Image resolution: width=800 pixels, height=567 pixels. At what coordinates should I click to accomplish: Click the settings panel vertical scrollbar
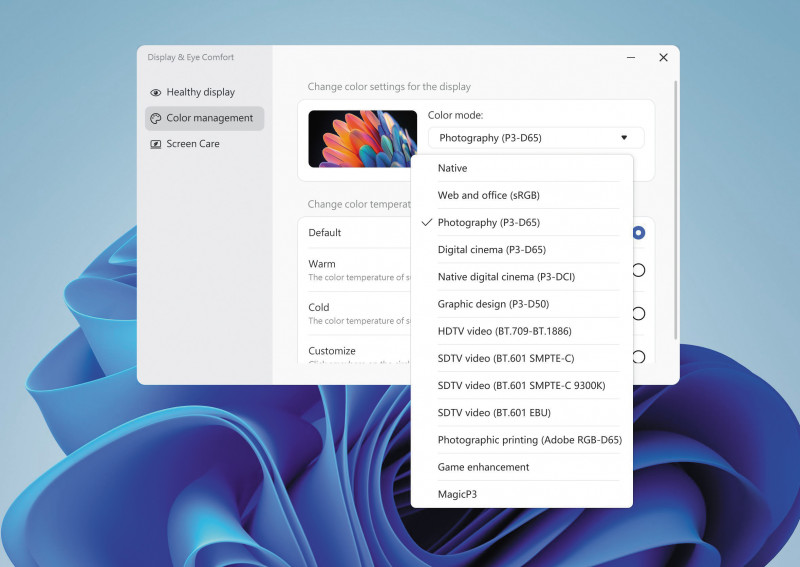point(677,210)
